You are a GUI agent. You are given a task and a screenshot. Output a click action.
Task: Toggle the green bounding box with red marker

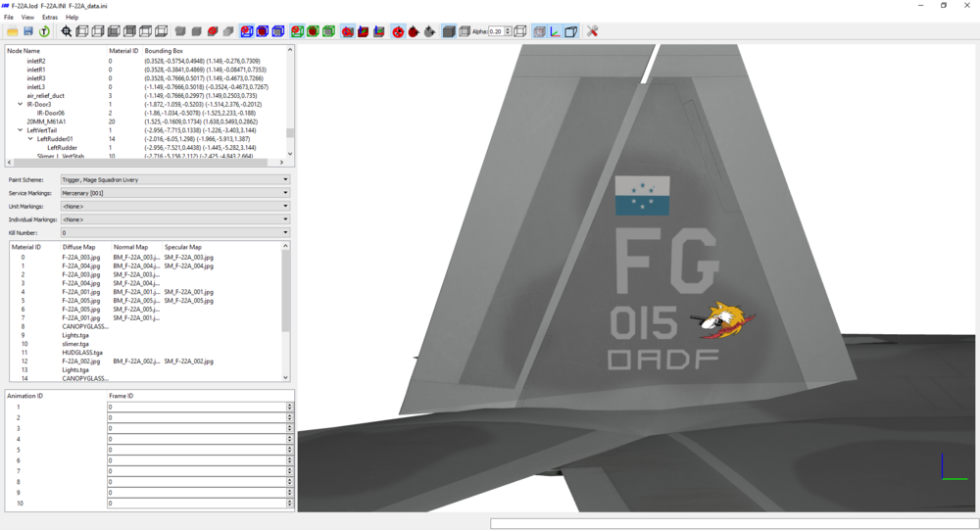tap(297, 31)
